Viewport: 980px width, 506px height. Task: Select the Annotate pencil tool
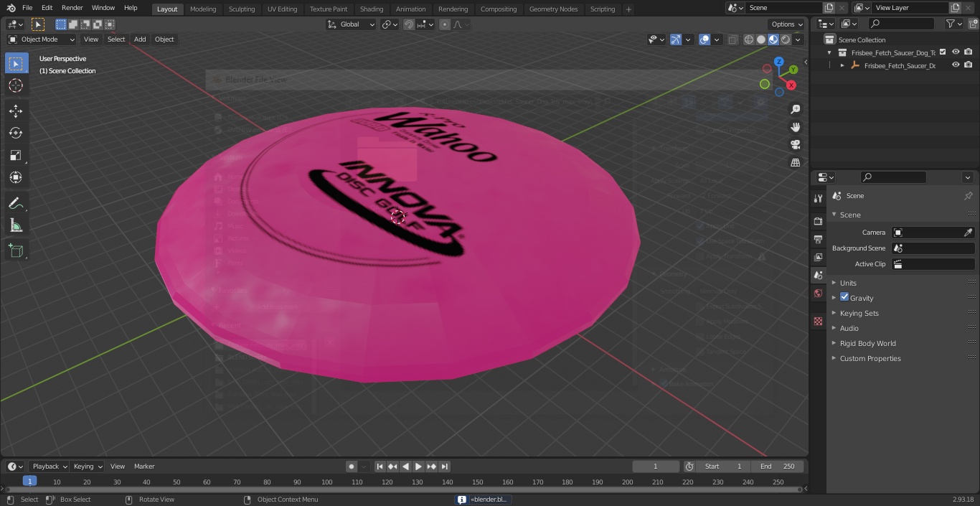pos(16,204)
